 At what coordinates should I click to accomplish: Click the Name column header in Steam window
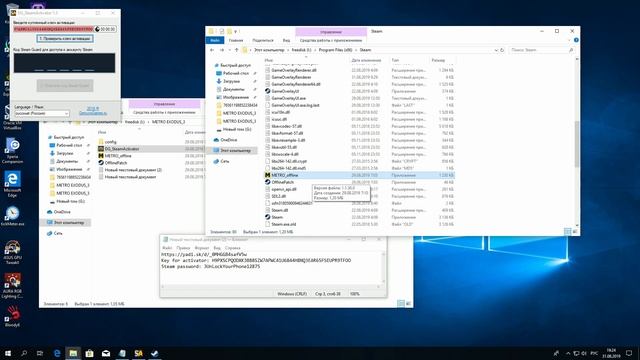point(268,60)
